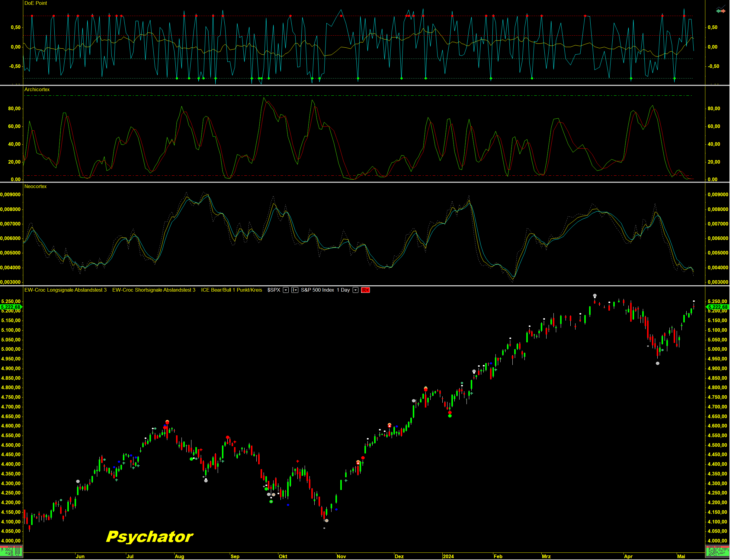Click the red R button
Screen dimensions: 731x560
(x=365, y=290)
